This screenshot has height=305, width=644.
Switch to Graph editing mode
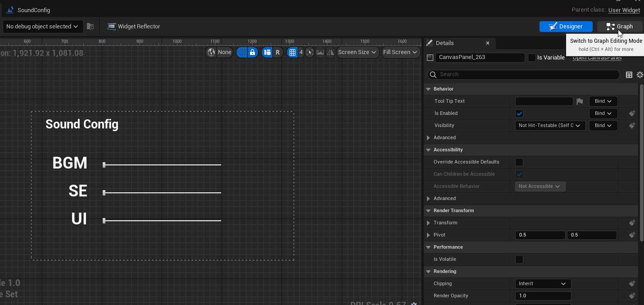click(x=620, y=27)
